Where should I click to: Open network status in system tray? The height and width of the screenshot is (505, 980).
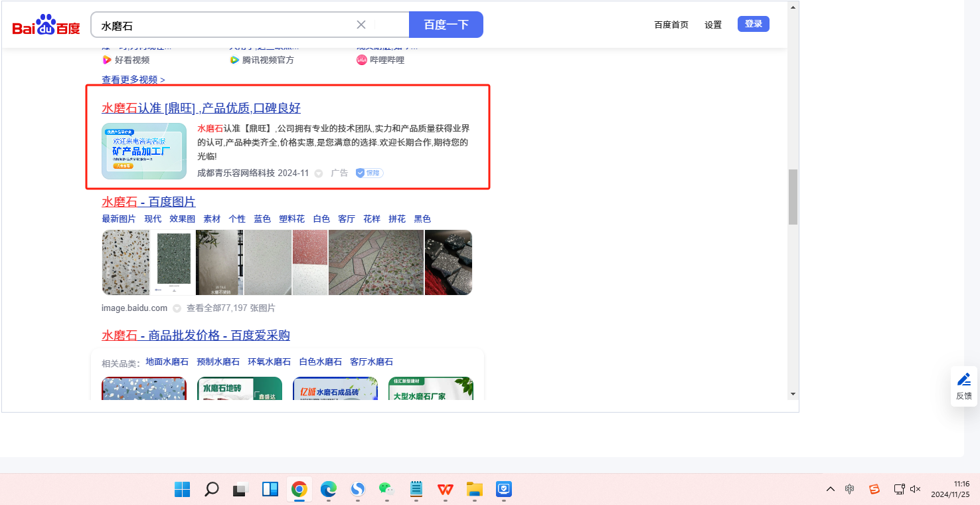899,490
